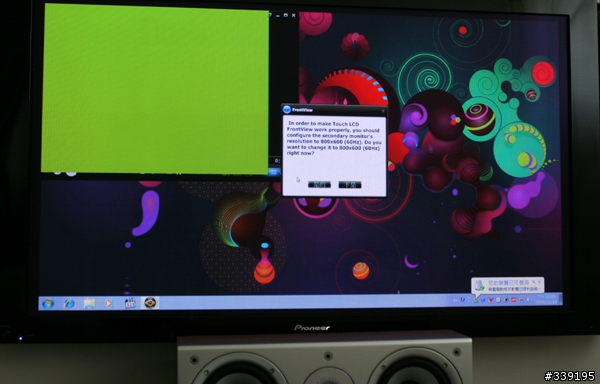Click the red telephone-like tray icon
The width and height of the screenshot is (600, 384).
[514, 300]
